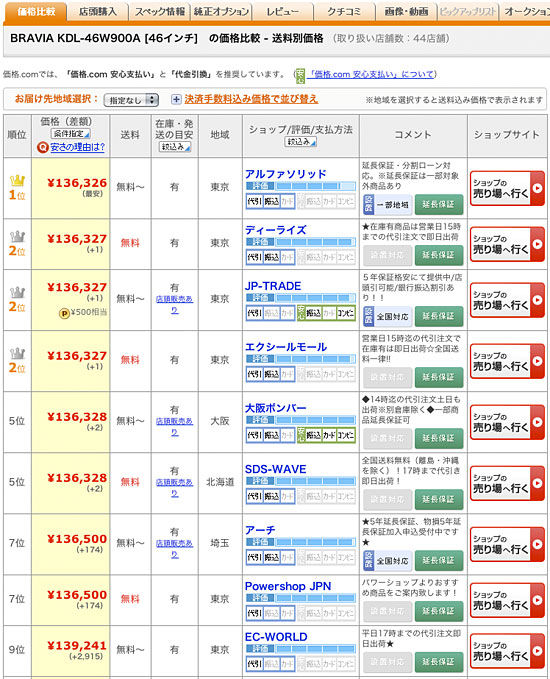Go to Powershop JPN shop via 売り場へ行く
The width and height of the screenshot is (550, 679).
507,600
